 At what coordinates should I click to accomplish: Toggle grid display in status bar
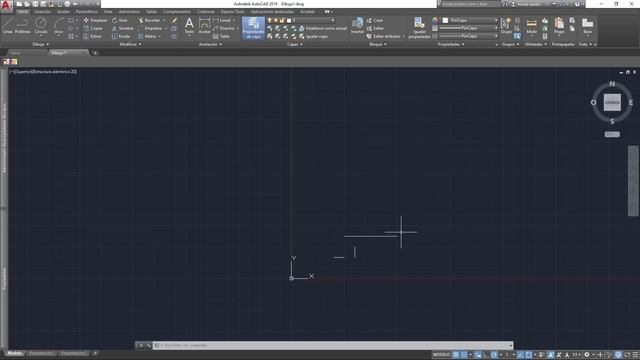pos(456,355)
